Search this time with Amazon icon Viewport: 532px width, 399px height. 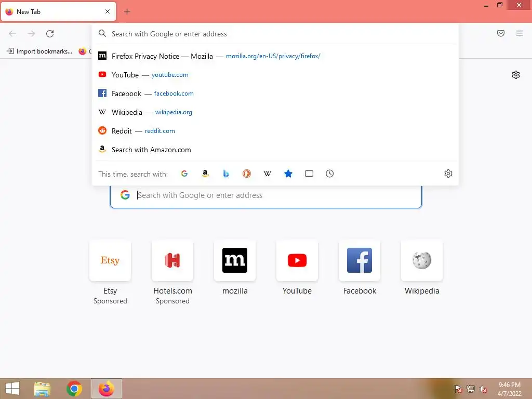[x=205, y=174]
